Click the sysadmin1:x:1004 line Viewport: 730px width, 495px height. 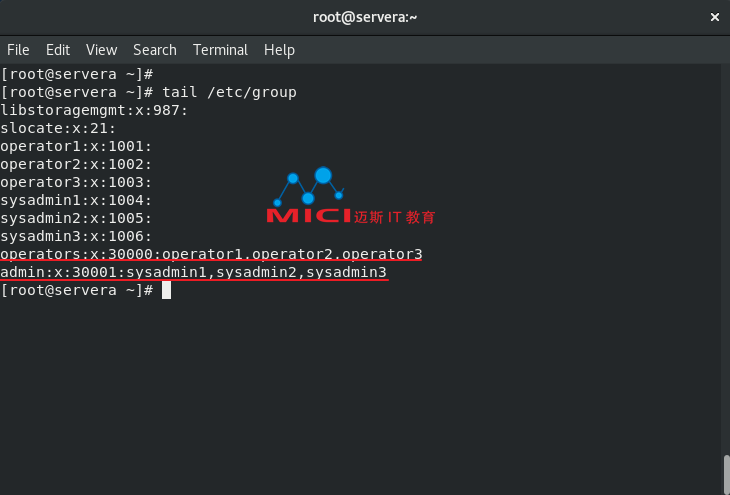76,200
